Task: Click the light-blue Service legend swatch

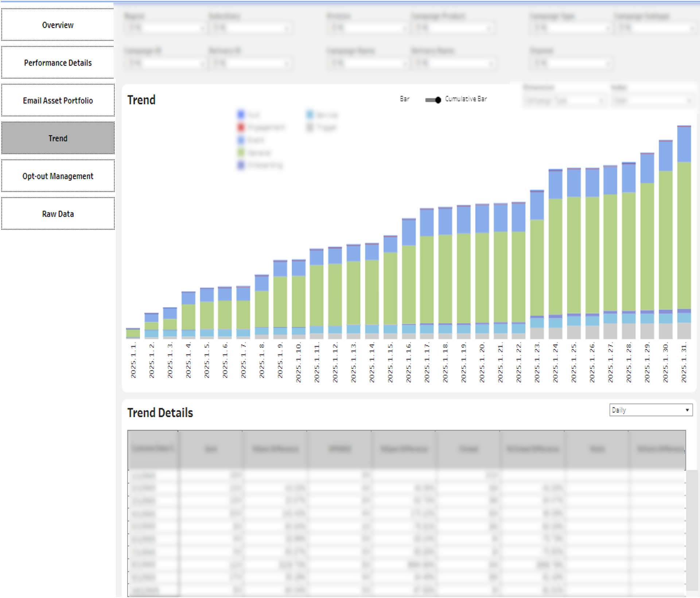Action: tap(310, 115)
